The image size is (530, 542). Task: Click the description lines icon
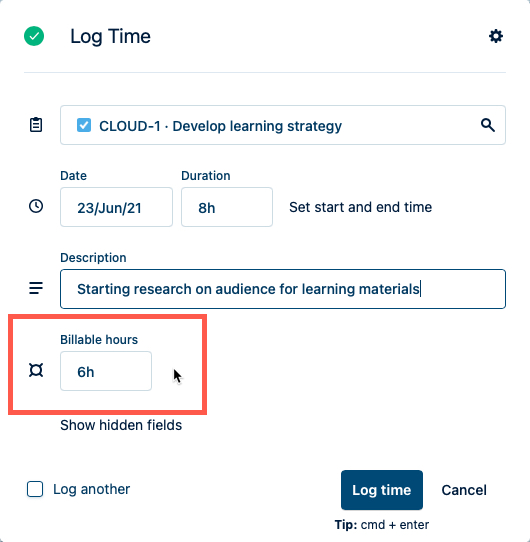coord(36,288)
